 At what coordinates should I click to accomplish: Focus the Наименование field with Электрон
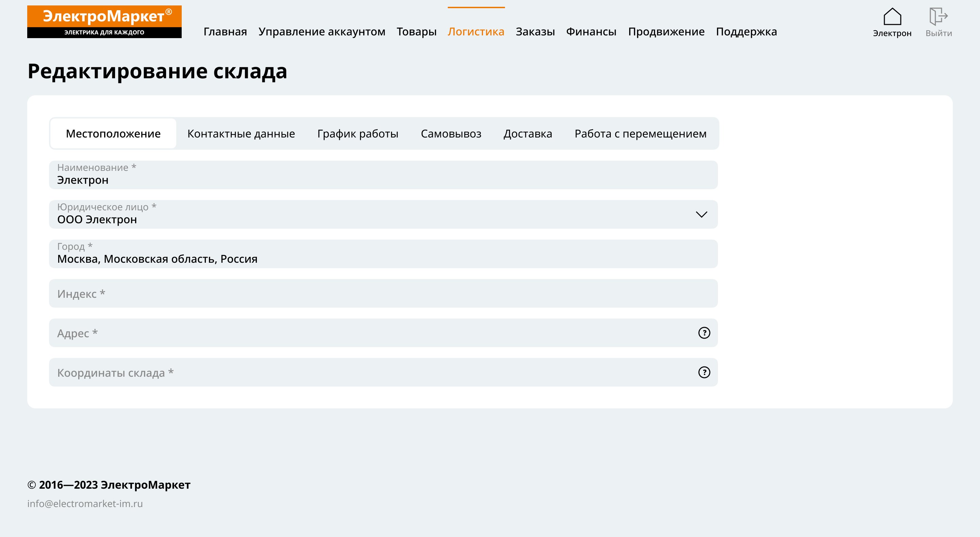[x=383, y=176]
